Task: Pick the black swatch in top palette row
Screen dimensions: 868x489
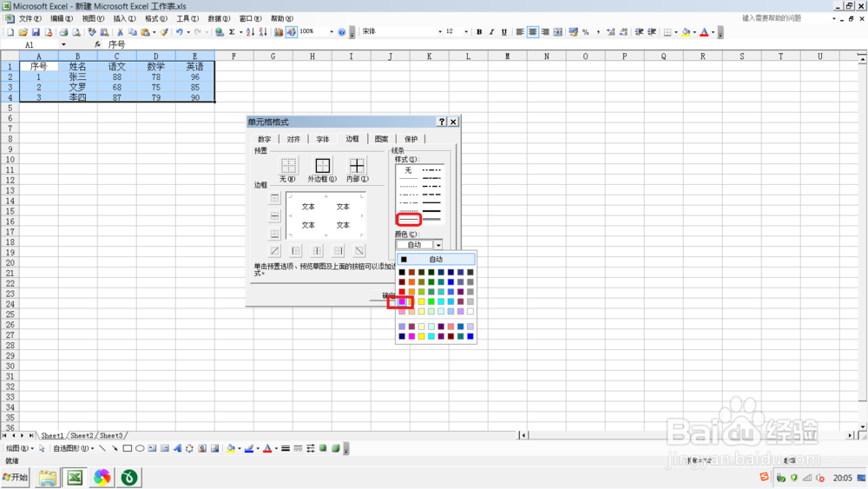Action: click(x=402, y=272)
